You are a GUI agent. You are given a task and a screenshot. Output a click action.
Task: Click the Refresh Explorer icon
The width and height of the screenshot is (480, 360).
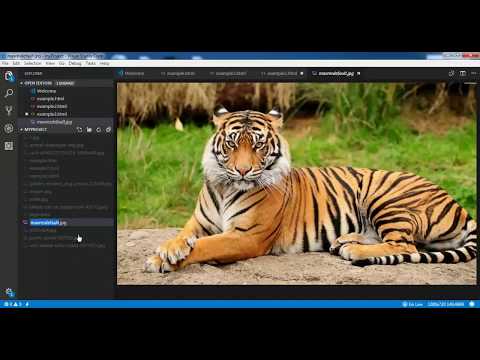pos(99,130)
